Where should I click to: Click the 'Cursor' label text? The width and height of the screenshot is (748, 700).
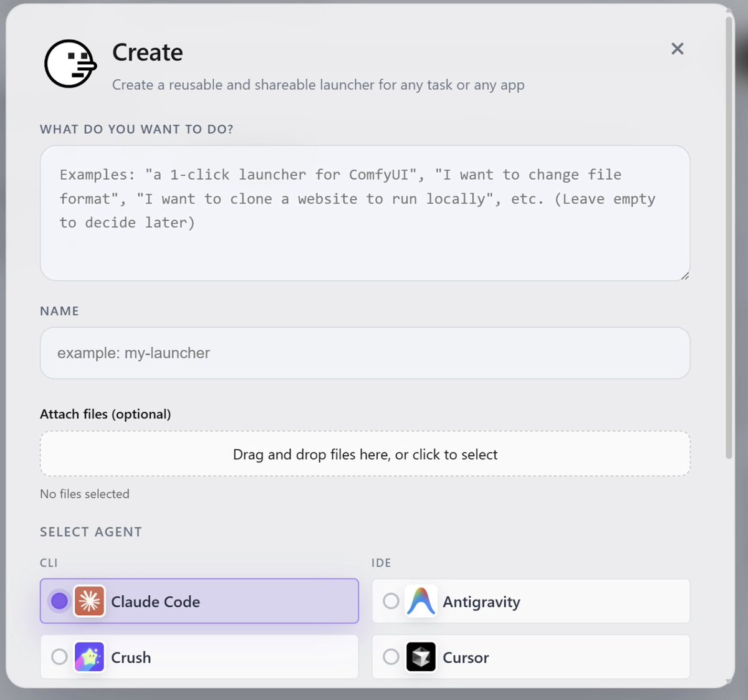coord(466,658)
